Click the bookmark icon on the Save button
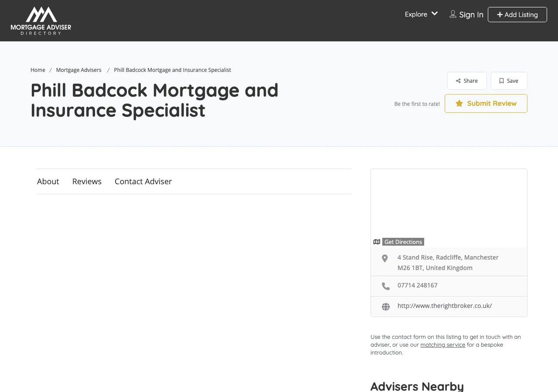The height and width of the screenshot is (392, 558). (501, 81)
